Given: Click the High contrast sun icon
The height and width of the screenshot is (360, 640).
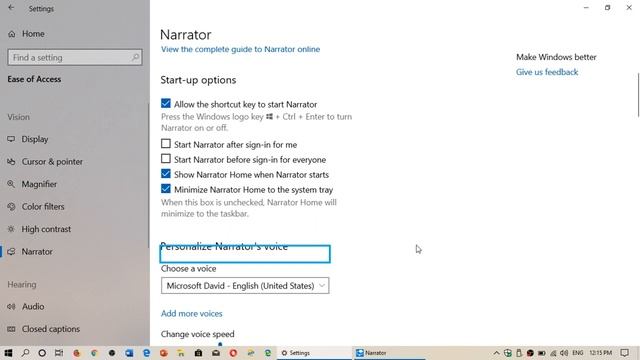Looking at the screenshot, I should click(11, 229).
